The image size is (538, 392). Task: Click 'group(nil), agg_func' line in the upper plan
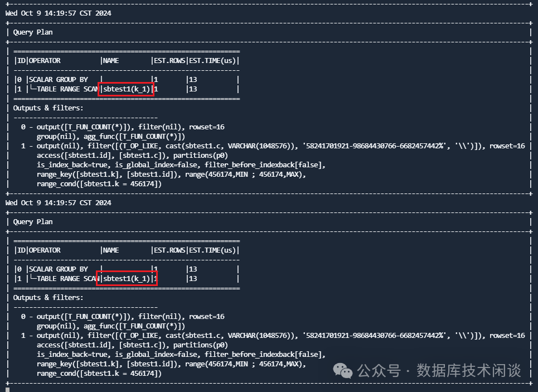tap(111, 137)
